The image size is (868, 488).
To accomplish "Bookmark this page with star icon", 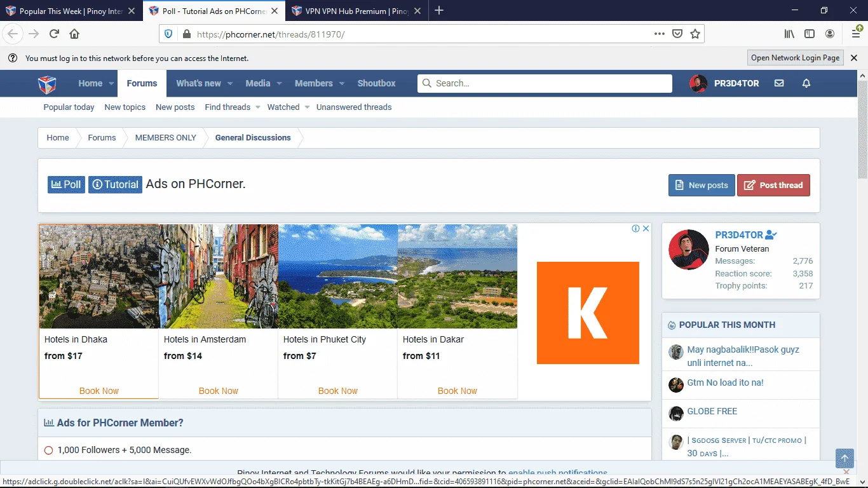I will click(x=695, y=34).
